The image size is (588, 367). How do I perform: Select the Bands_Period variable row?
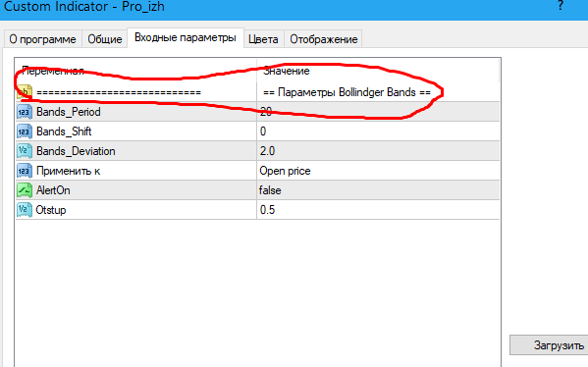coord(257,112)
